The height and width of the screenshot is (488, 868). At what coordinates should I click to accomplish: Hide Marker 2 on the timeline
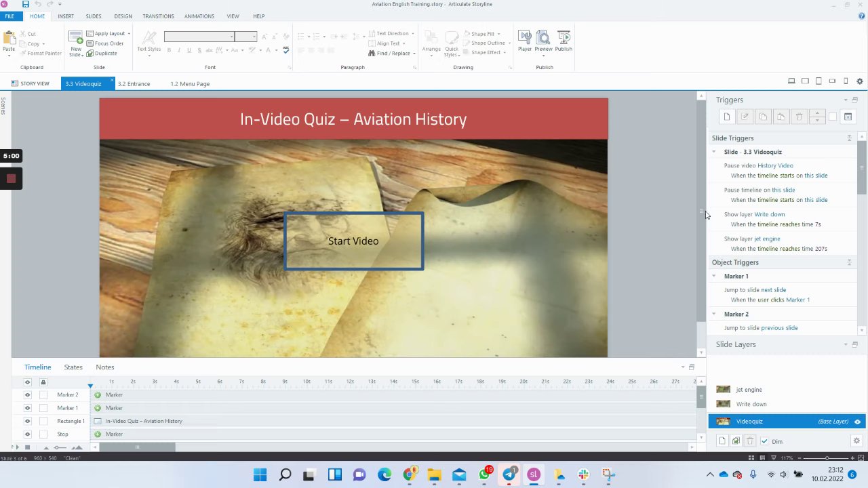[28, 394]
